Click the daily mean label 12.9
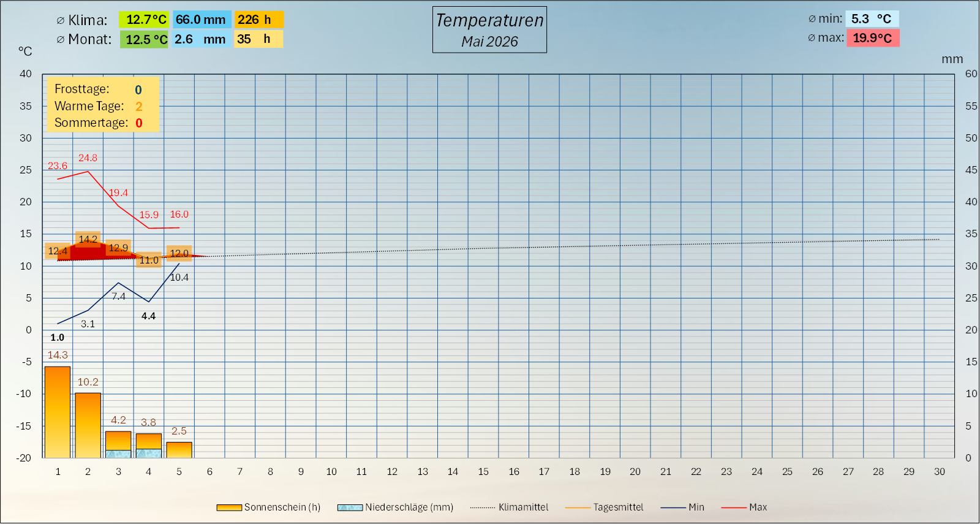980x524 pixels. click(118, 248)
